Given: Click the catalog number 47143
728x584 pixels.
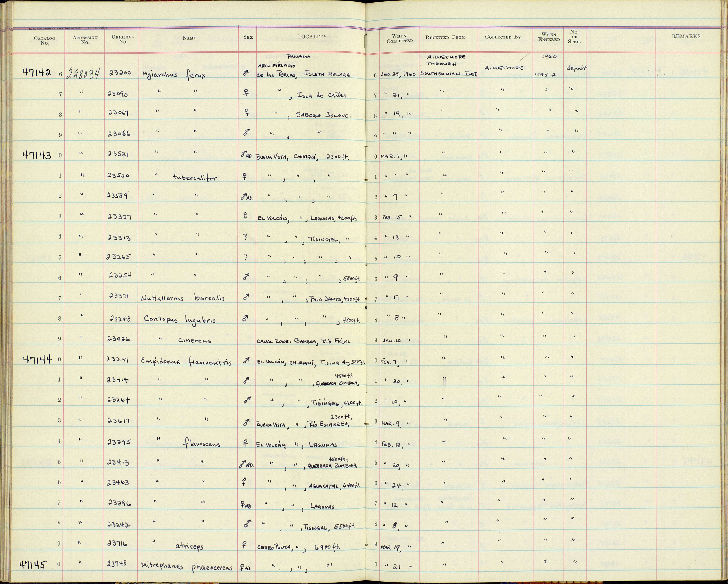Looking at the screenshot, I should point(37,155).
